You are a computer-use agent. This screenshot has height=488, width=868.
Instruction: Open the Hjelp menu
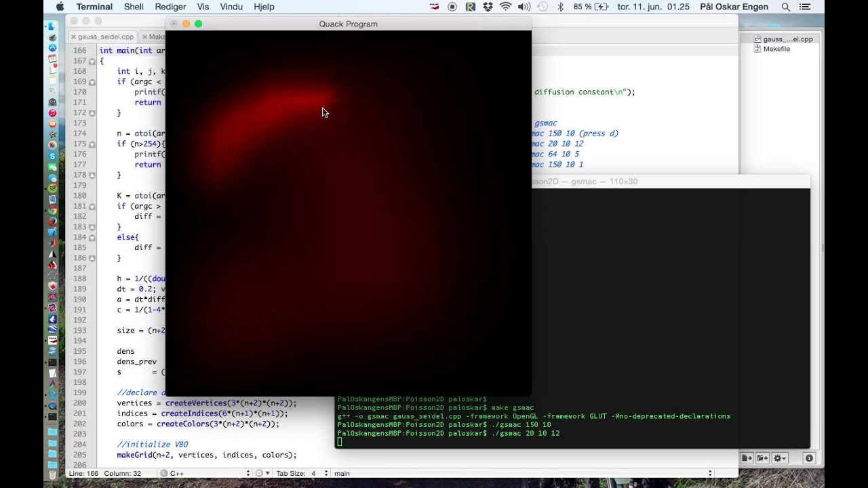tap(263, 7)
